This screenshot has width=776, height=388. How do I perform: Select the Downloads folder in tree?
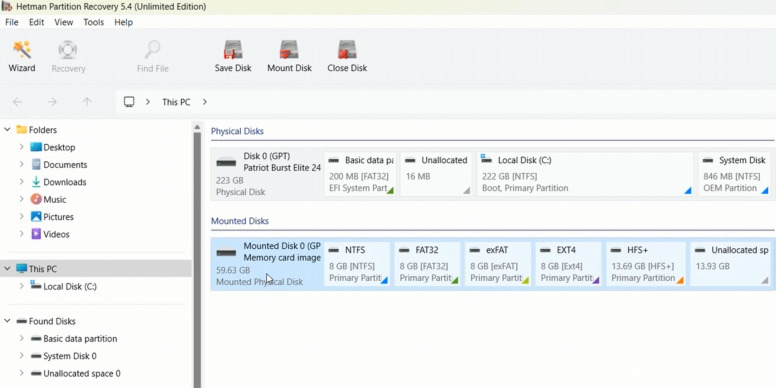58,182
